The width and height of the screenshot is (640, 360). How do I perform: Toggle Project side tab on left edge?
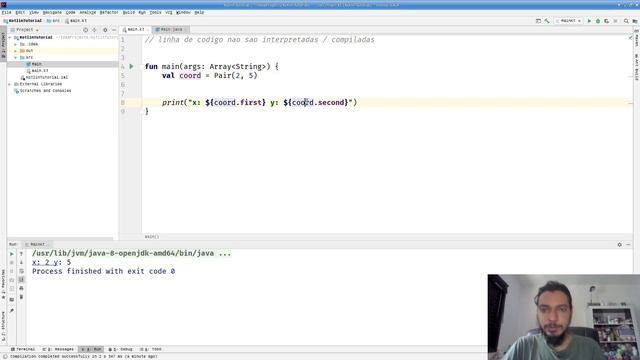[3, 44]
